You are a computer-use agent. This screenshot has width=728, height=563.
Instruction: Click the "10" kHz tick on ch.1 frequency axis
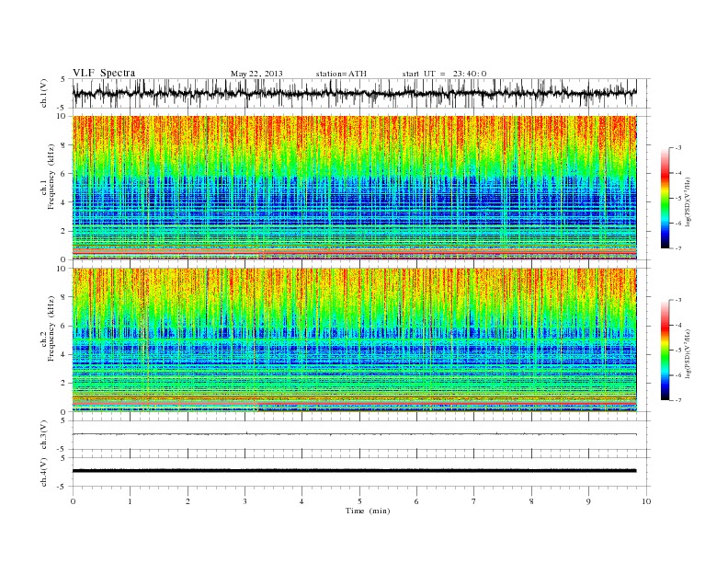pos(63,116)
